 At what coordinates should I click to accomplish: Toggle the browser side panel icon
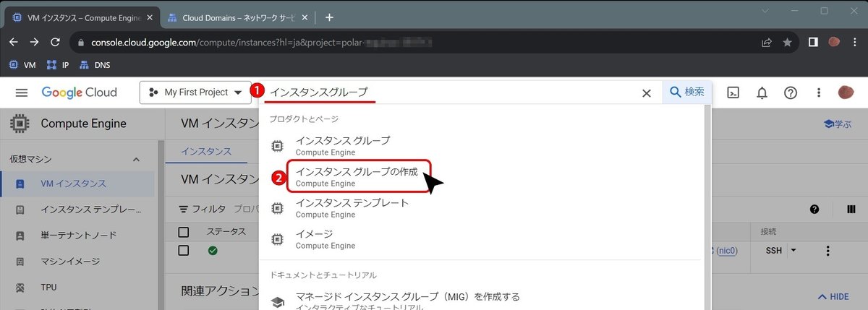813,43
